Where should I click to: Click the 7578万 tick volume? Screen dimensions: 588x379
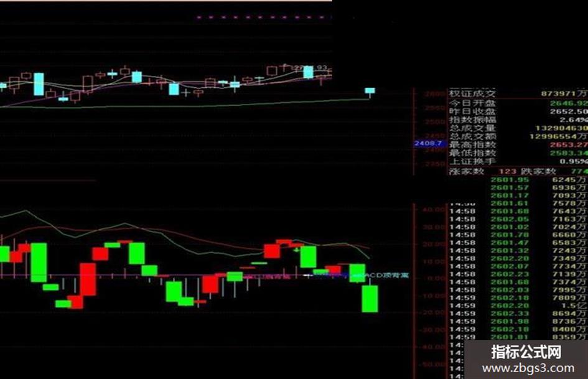point(569,204)
